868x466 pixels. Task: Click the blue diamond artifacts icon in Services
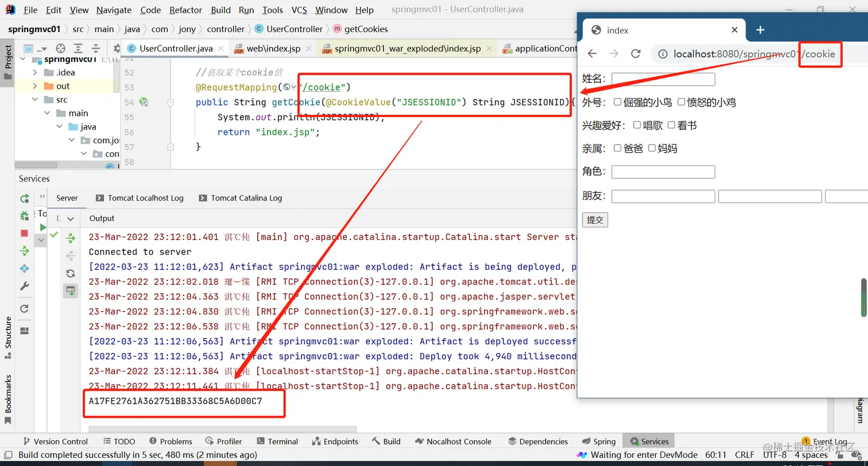(24, 269)
